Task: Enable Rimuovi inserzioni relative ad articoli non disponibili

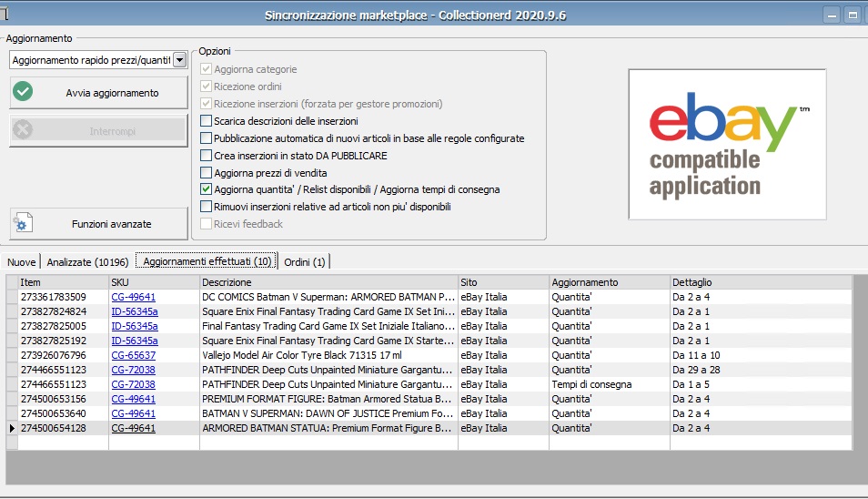Action: (x=206, y=207)
